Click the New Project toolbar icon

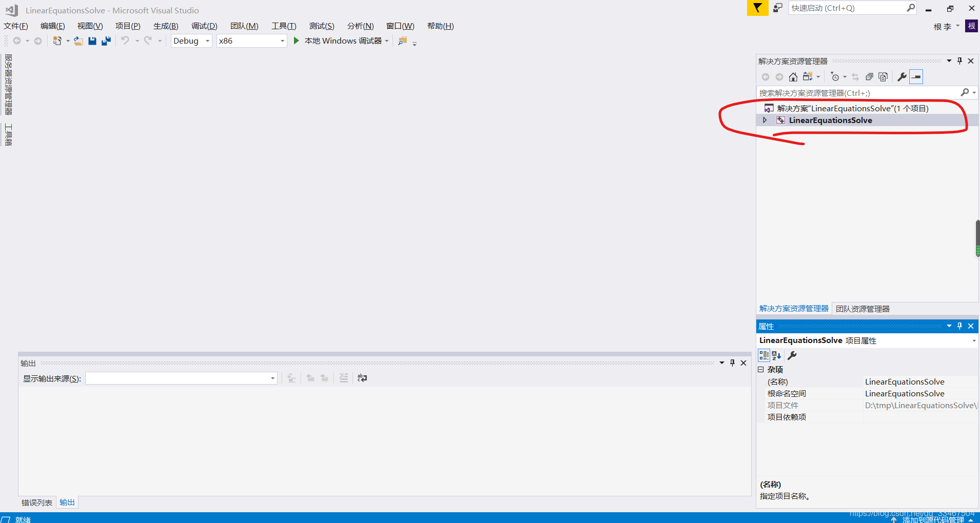pos(57,41)
